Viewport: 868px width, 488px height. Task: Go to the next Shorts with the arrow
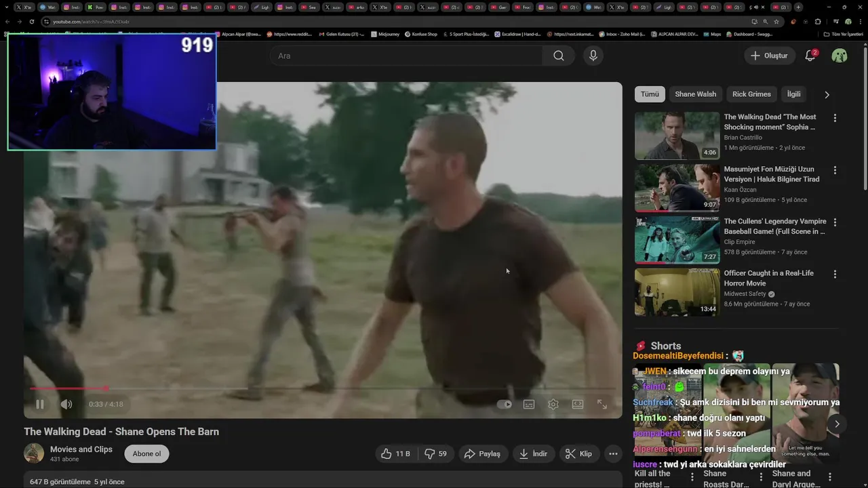[x=837, y=424]
